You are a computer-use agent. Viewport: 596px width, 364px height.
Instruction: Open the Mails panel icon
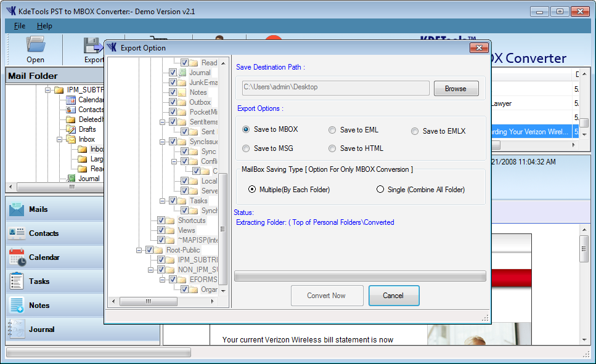point(17,209)
